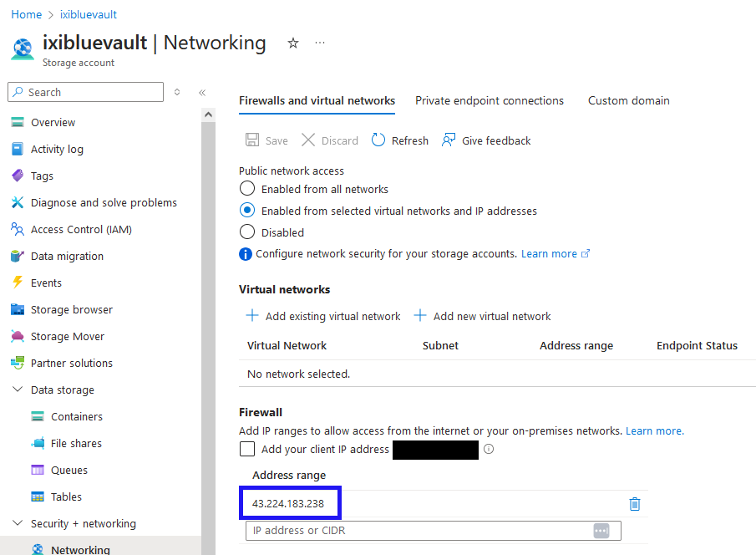Click the info icon beside client IP address
The height and width of the screenshot is (555, 756).
click(x=489, y=449)
